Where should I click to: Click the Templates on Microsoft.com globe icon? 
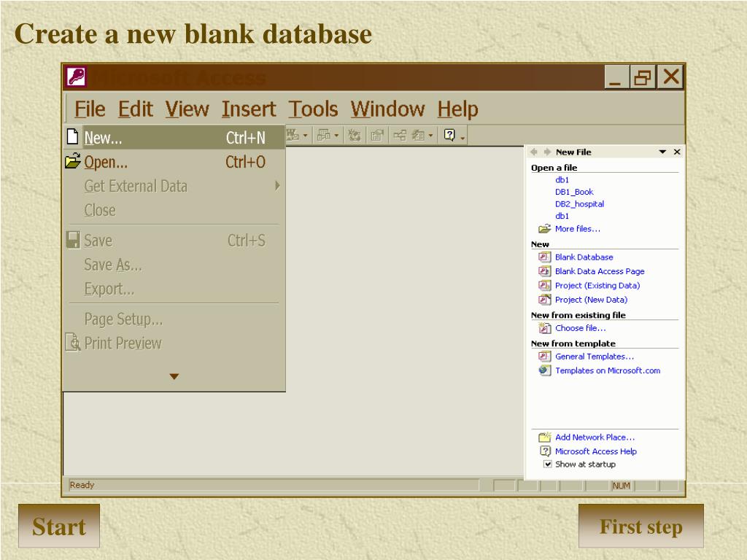pos(544,370)
